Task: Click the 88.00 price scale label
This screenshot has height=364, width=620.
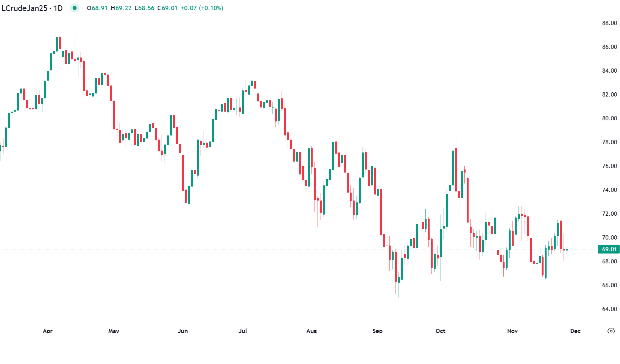Action: tap(609, 23)
